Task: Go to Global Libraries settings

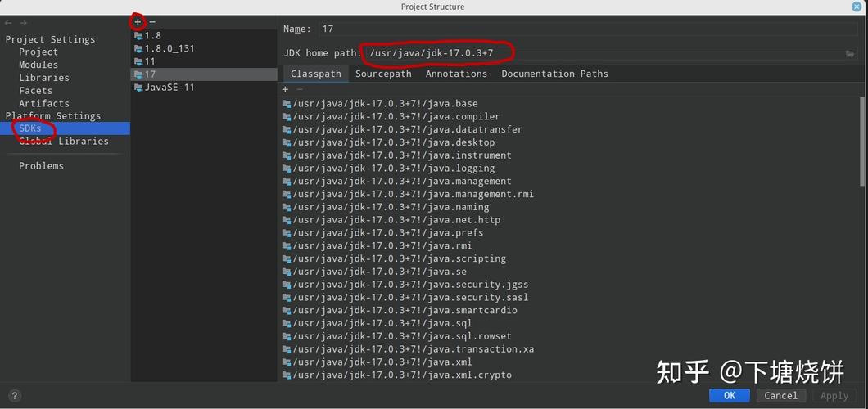Action: (64, 142)
